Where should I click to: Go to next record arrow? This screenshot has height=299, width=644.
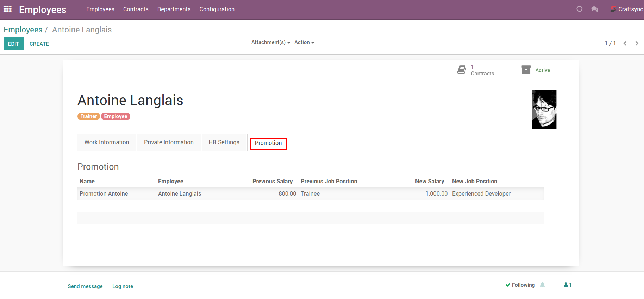[x=637, y=43]
